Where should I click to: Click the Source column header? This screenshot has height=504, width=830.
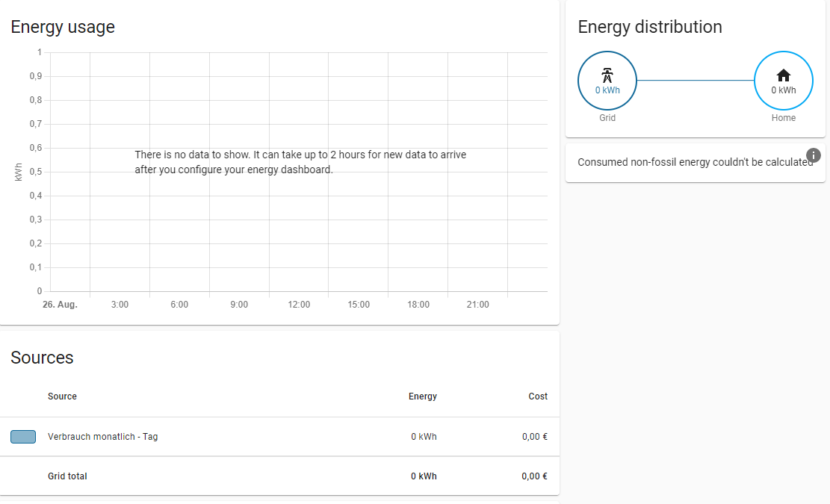(x=62, y=396)
